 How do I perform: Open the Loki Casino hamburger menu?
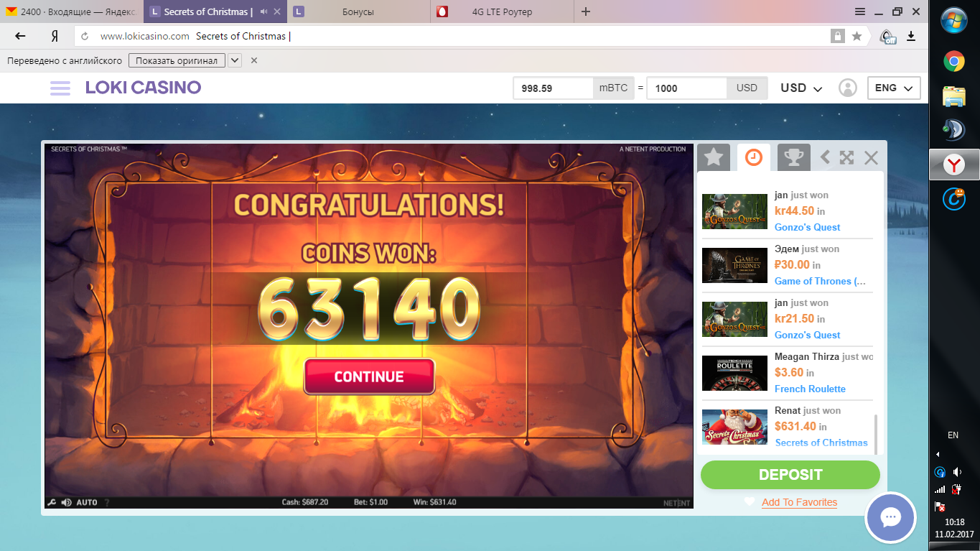[x=60, y=88]
